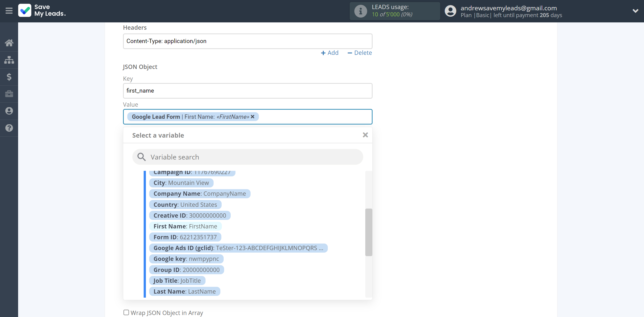Focus the Variable search field
Image resolution: width=644 pixels, height=317 pixels.
[x=248, y=157]
